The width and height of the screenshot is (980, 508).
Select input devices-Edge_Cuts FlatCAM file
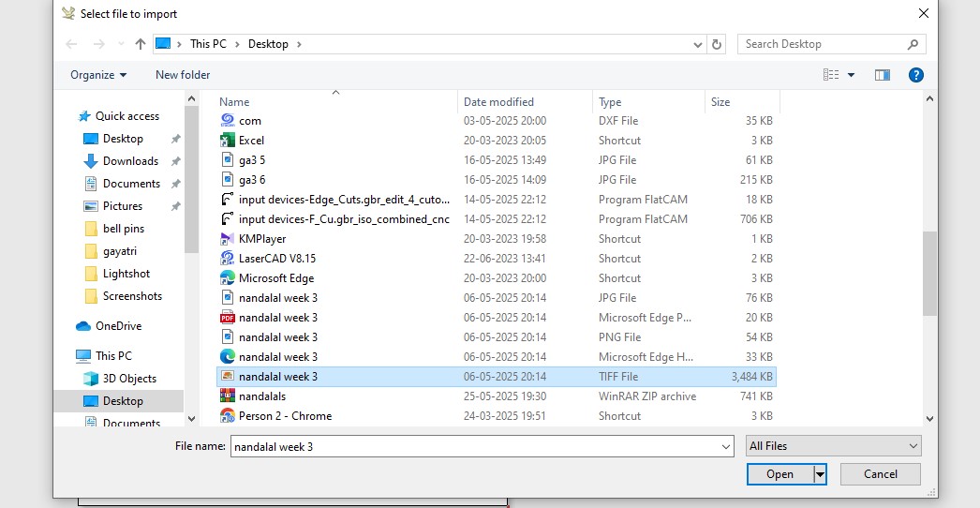[497, 200]
